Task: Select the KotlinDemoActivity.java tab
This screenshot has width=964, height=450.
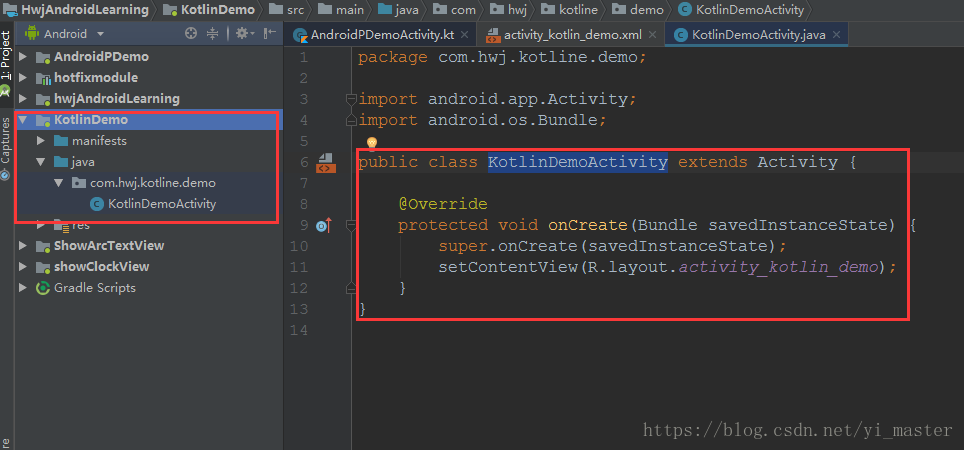Action: click(x=757, y=35)
